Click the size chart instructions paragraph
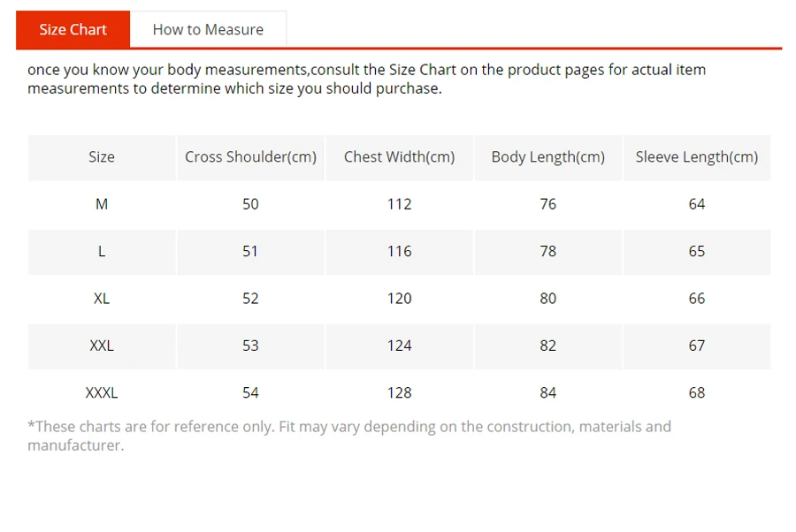Screen dimensions: 796x532 click(366, 79)
